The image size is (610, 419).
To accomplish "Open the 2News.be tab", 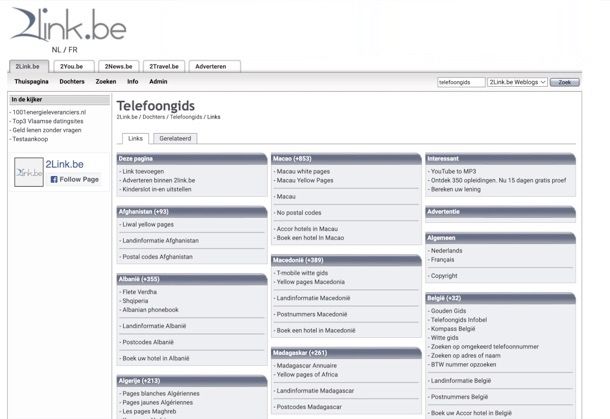I will (x=119, y=67).
